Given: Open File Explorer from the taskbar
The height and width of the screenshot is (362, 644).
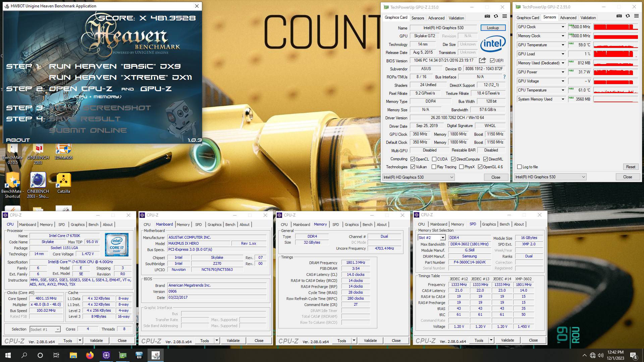Looking at the screenshot, I should point(73,355).
